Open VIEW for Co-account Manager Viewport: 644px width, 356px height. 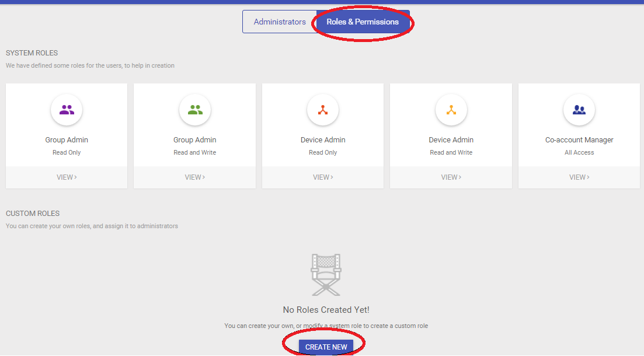tap(579, 177)
